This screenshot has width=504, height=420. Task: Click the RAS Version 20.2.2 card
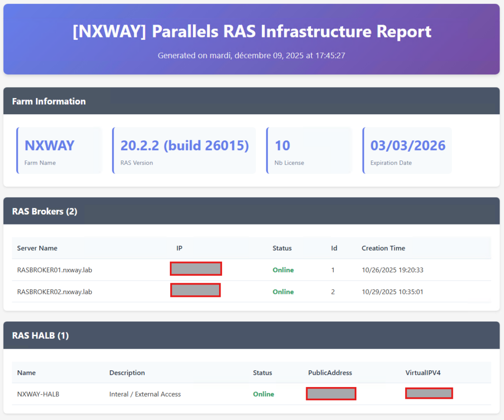(185, 151)
